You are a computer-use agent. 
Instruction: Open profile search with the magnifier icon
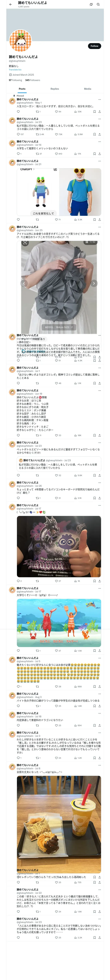(x=98, y=5)
